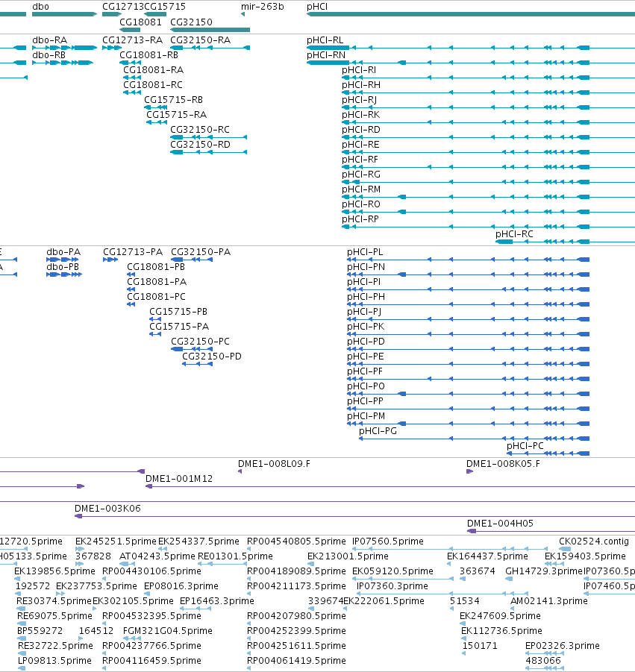
Task: Click the pHCl-RE transcript label
Action: [360, 145]
